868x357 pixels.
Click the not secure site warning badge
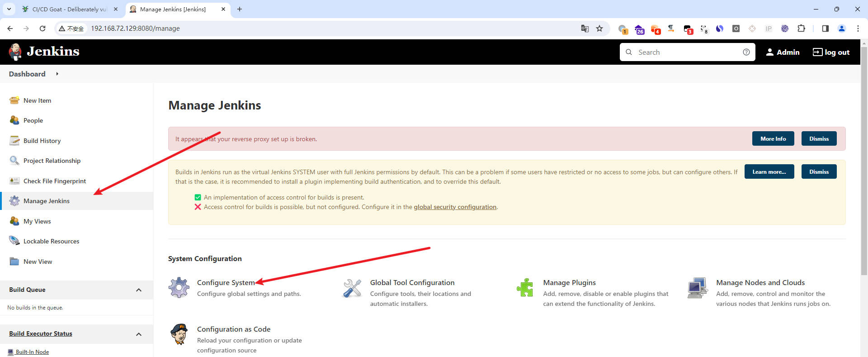pos(71,29)
